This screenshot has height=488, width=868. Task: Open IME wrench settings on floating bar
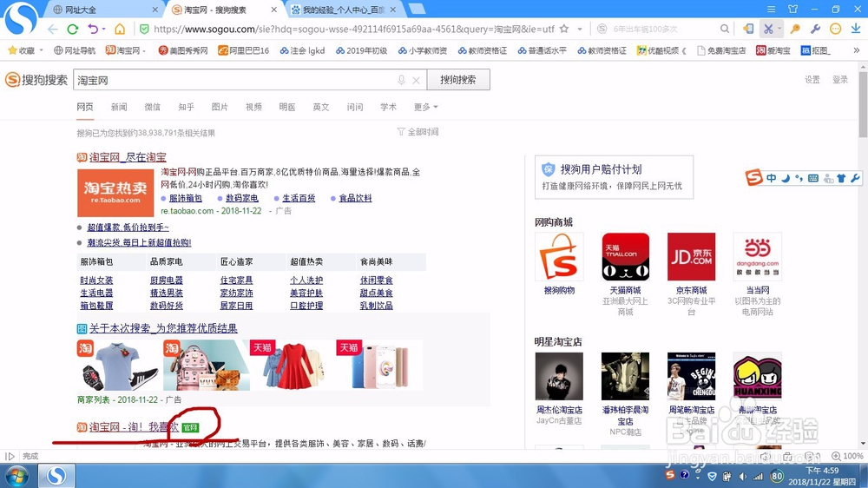(x=855, y=178)
